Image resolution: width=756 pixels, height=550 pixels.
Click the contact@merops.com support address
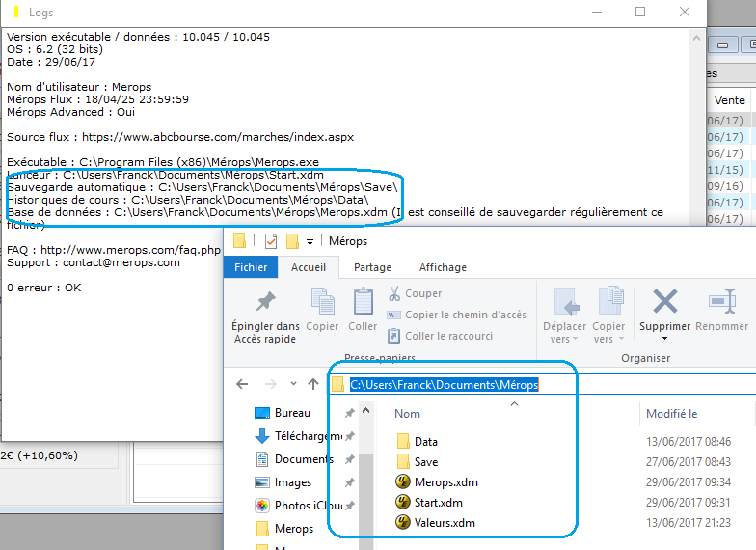click(121, 262)
